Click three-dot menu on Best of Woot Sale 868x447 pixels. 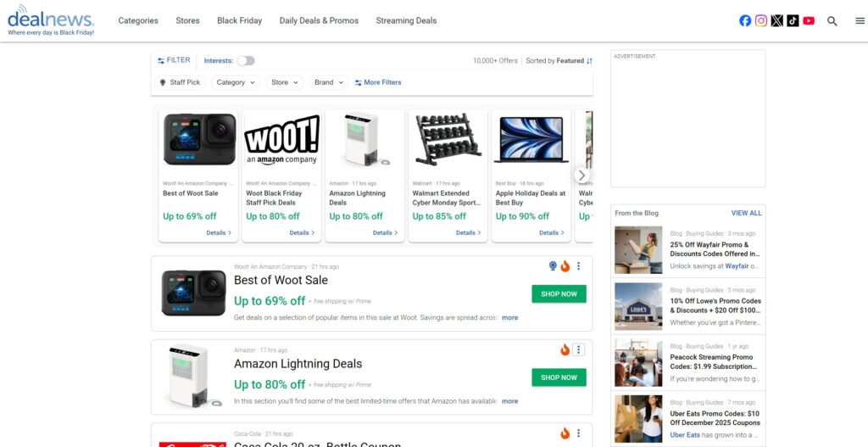[x=579, y=266]
